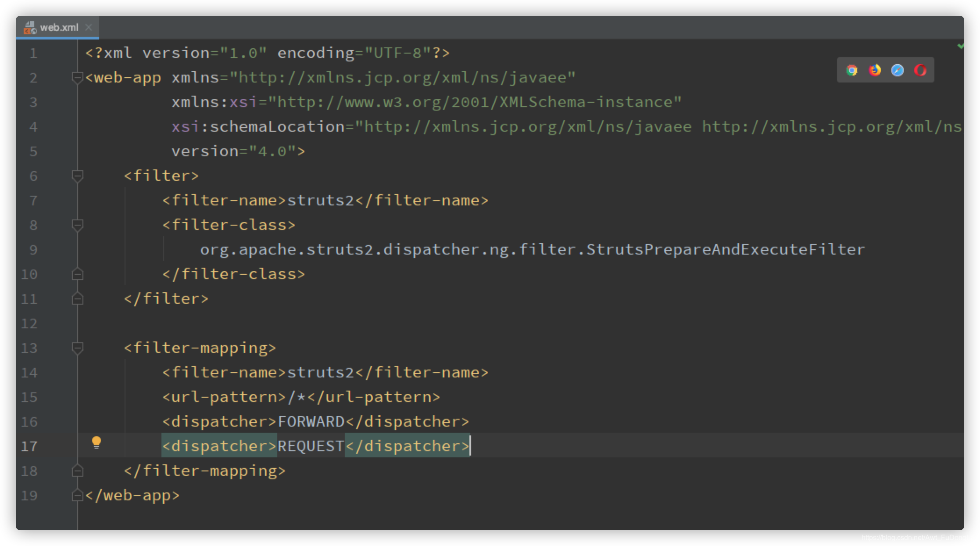This screenshot has width=980, height=546.
Task: Click struts2 filter-name value on line 7
Action: pos(321,201)
